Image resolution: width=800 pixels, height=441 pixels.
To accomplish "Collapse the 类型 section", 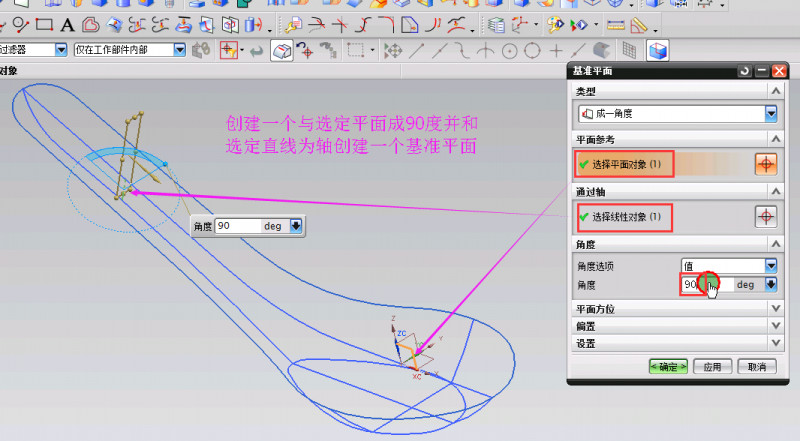I will tap(776, 91).
